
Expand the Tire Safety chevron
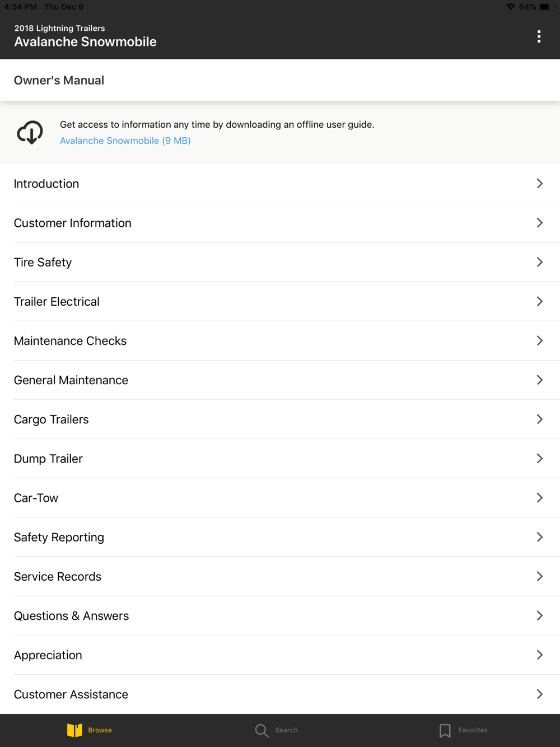(539, 262)
